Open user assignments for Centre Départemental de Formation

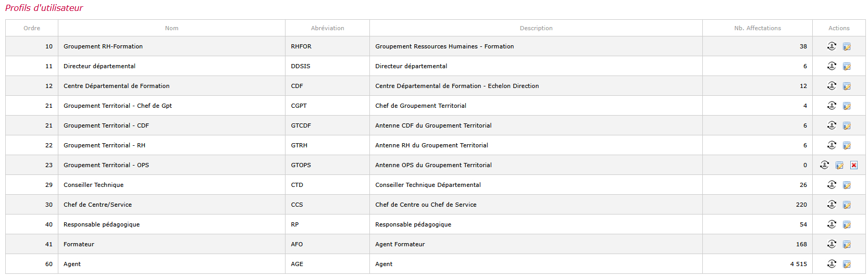[832, 86]
